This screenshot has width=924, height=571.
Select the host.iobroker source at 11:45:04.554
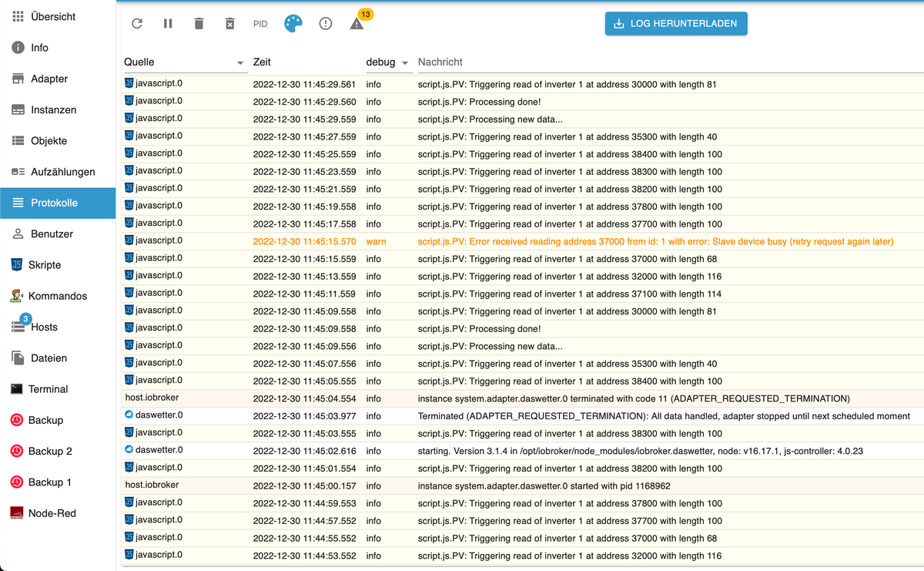152,398
